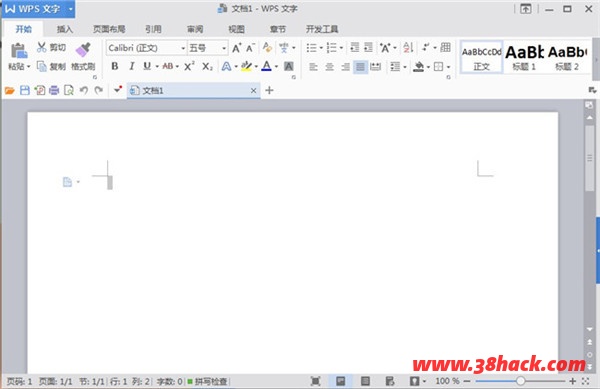Click the vertical scrollbar thumb
This screenshot has width=600, height=389.
[x=590, y=158]
